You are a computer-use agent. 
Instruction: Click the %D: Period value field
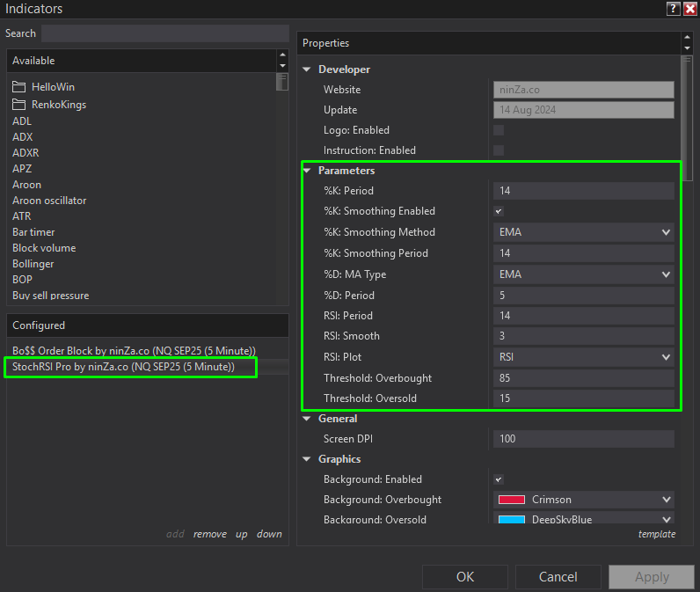(x=584, y=295)
